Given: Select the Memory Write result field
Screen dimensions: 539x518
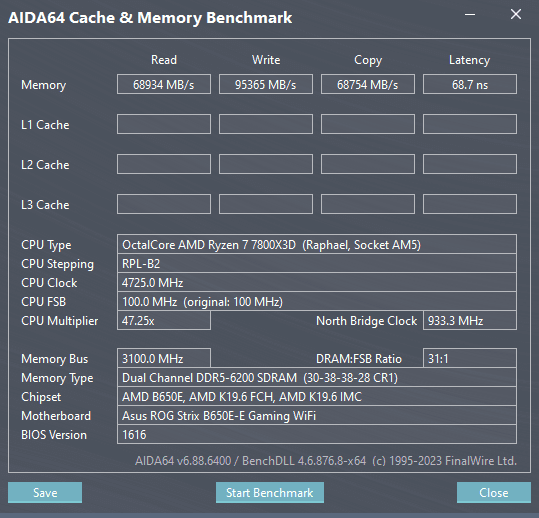Looking at the screenshot, I should pyautogui.click(x=266, y=84).
